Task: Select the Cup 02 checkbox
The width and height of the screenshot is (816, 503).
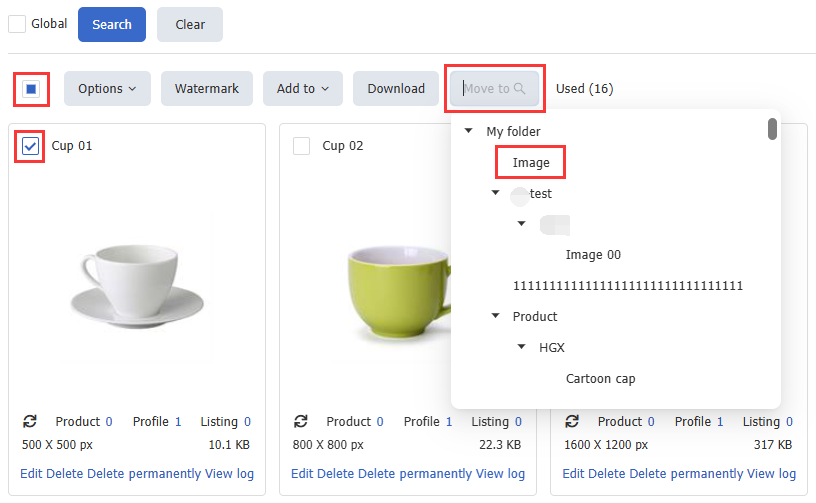Action: click(x=301, y=146)
